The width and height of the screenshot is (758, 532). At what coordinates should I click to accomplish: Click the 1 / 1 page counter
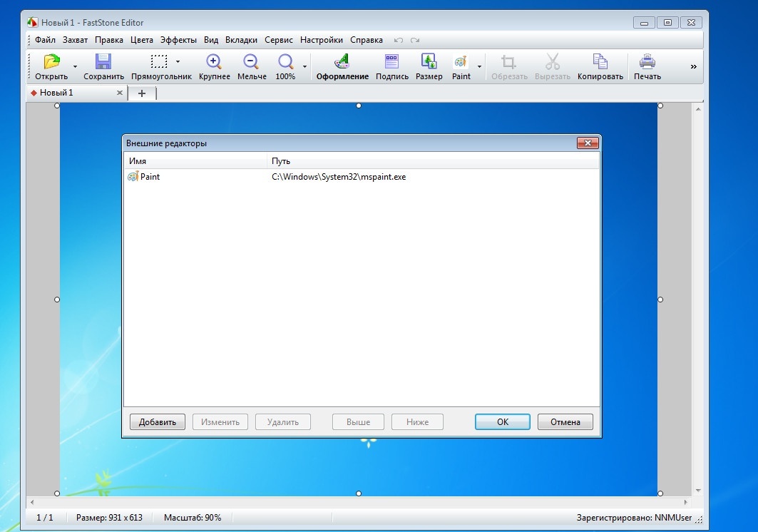click(45, 518)
